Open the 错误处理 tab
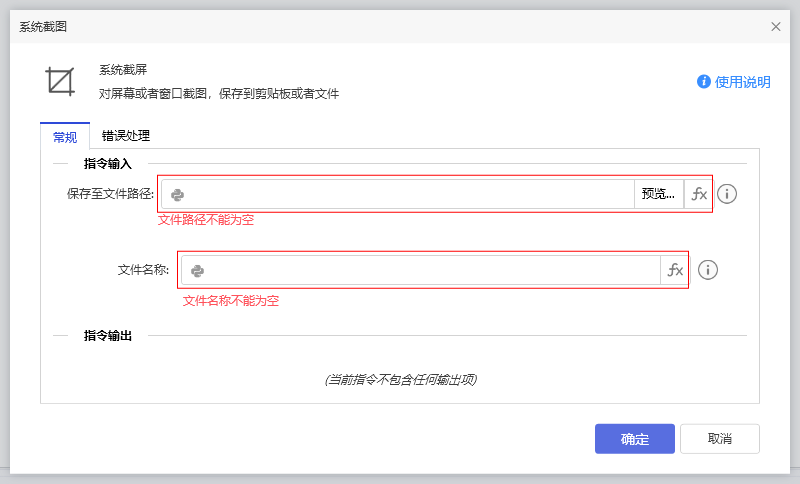Viewport: 800px width, 484px height. (126, 136)
